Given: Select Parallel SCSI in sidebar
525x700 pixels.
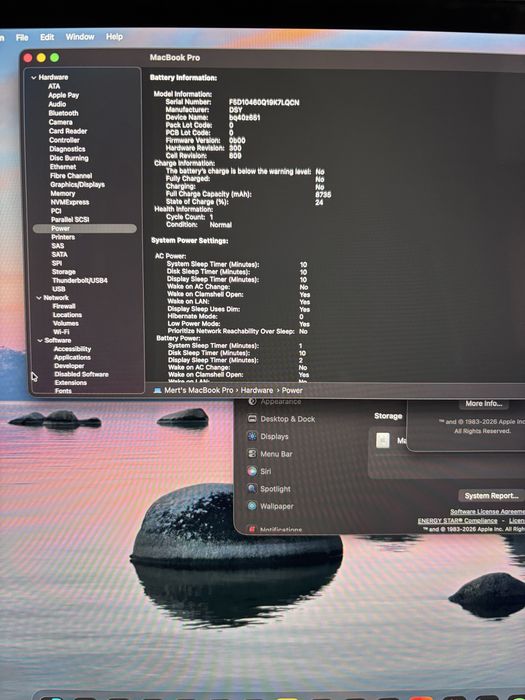Looking at the screenshot, I should coord(70,219).
